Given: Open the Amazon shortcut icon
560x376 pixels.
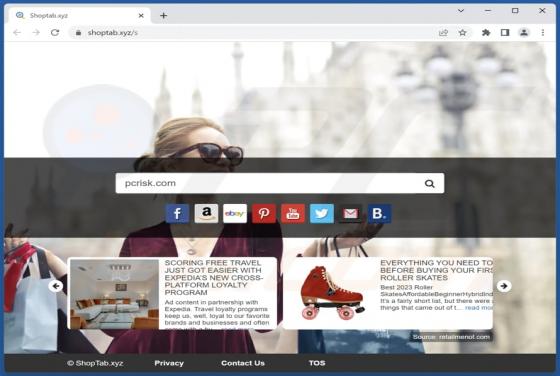Looking at the screenshot, I should 206,214.
